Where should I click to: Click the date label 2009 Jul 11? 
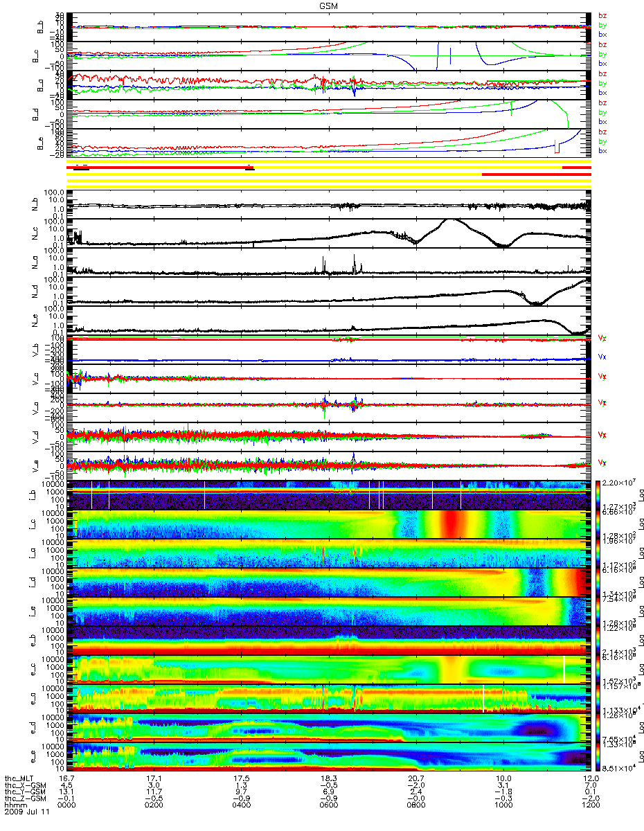coord(26,812)
